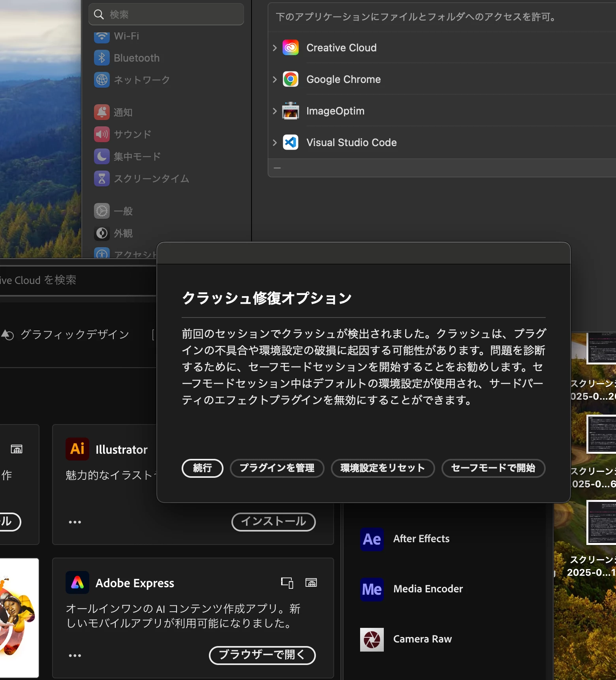Select the スクリーンタイム hourglass icon

pos(102,178)
